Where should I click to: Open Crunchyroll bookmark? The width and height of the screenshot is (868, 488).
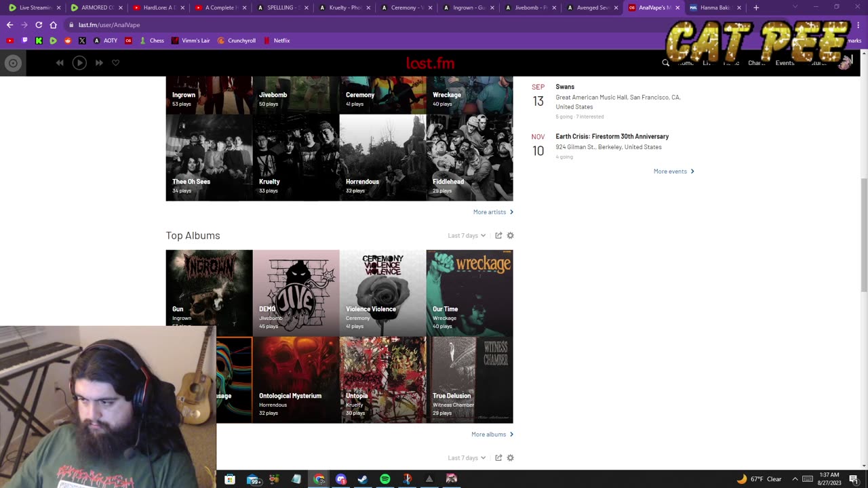237,41
